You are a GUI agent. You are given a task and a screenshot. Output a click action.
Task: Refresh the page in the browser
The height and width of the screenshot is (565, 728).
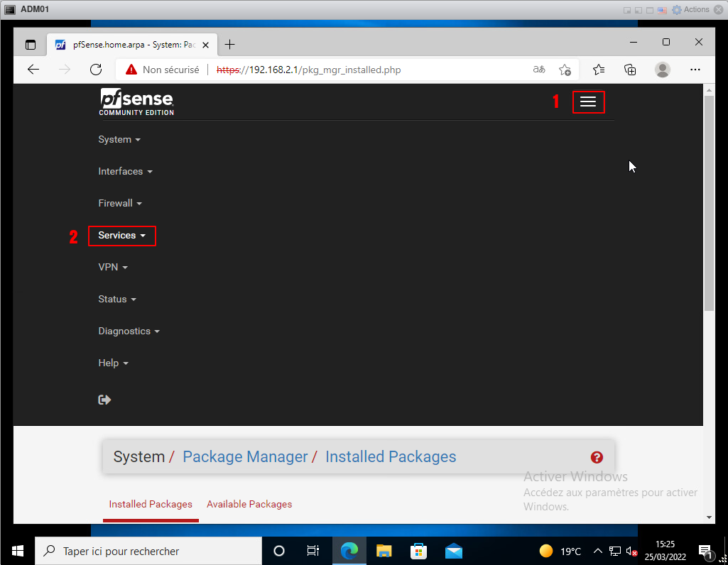[96, 70]
